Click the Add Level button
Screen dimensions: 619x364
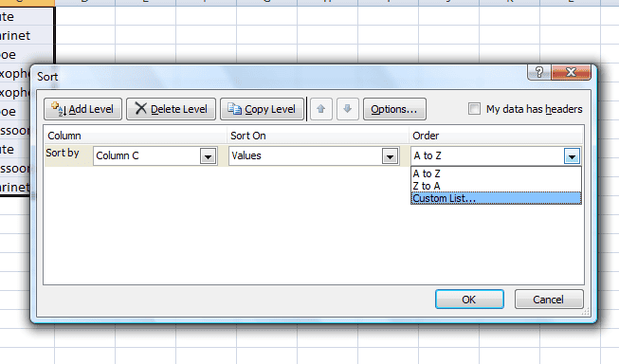(x=82, y=109)
